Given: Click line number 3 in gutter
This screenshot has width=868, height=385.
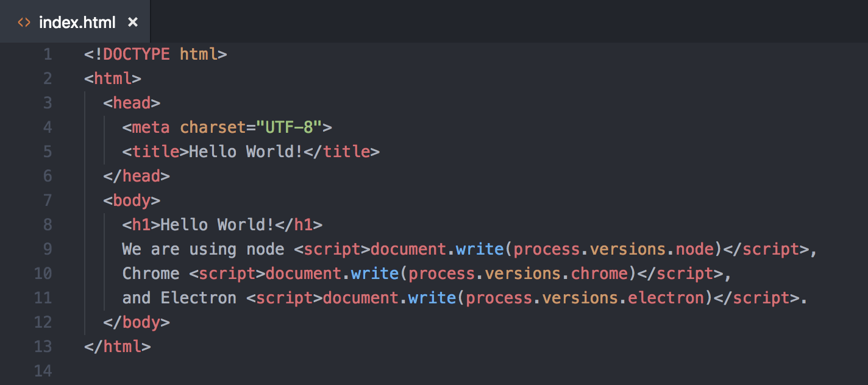Looking at the screenshot, I should [x=48, y=103].
